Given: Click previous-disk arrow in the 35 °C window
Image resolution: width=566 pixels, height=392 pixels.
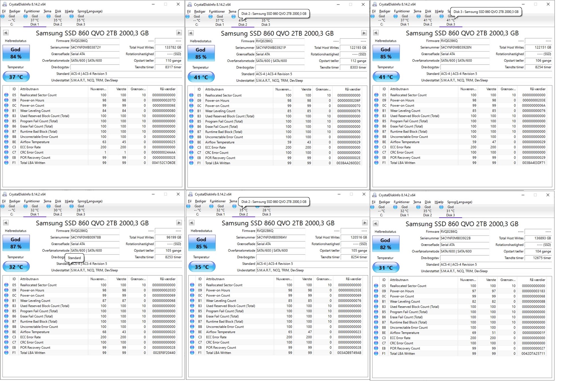Looking at the screenshot, I should [x=192, y=223].
